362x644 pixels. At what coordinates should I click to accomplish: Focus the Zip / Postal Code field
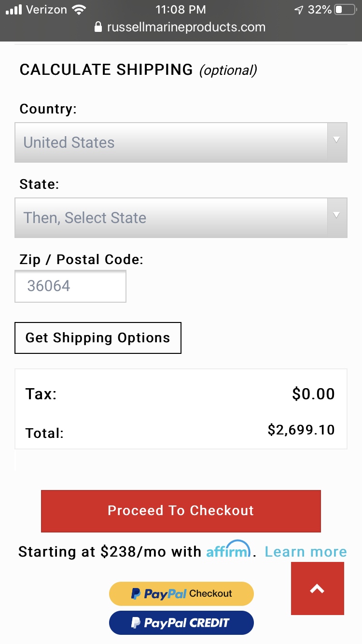70,286
